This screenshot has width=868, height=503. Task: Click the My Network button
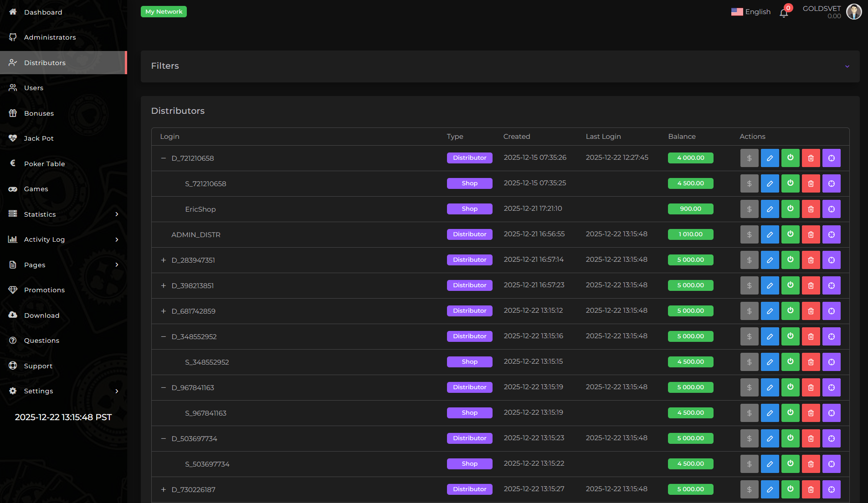pos(164,12)
